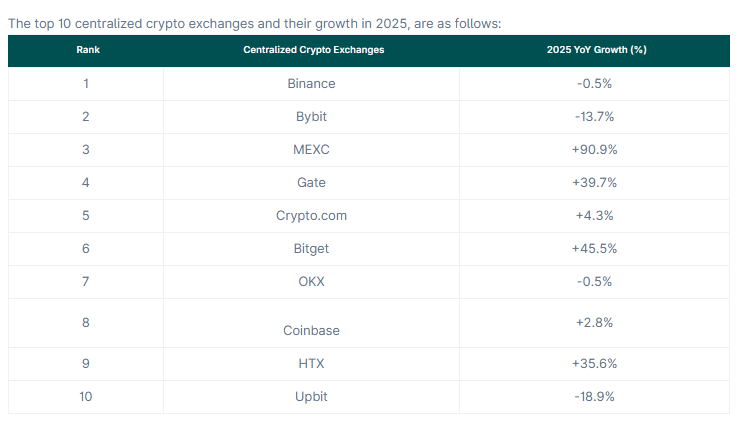Click the +90.9% growth value
The height and width of the screenshot is (423, 739).
pyautogui.click(x=595, y=150)
